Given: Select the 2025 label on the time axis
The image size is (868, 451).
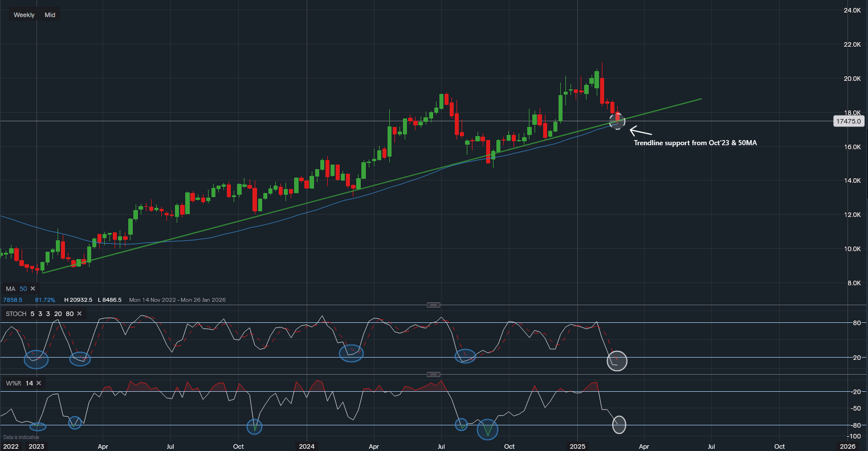Looking at the screenshot, I should click(x=578, y=446).
